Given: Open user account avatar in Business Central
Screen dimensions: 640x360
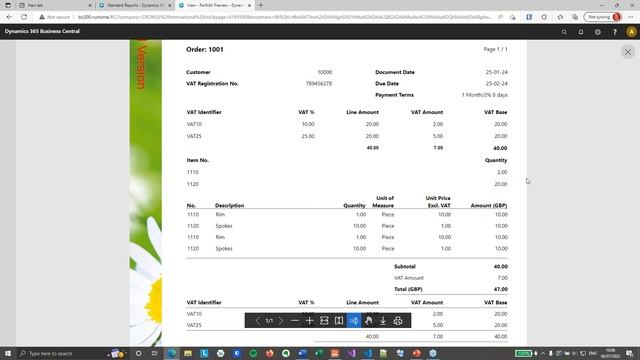Looking at the screenshot, I should pos(631,32).
